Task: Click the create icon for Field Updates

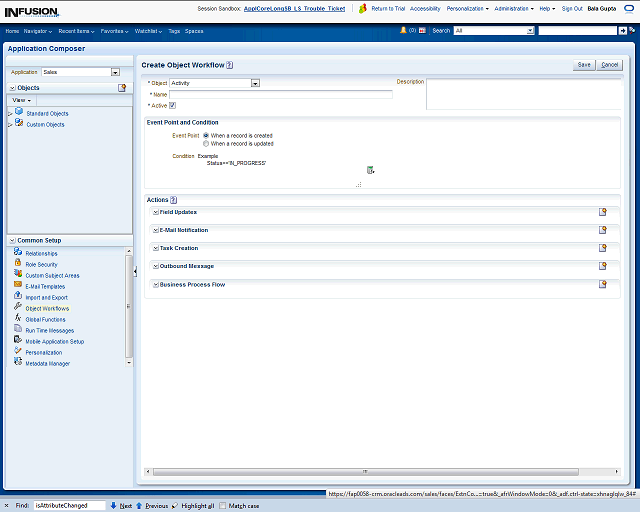Action: tap(603, 212)
